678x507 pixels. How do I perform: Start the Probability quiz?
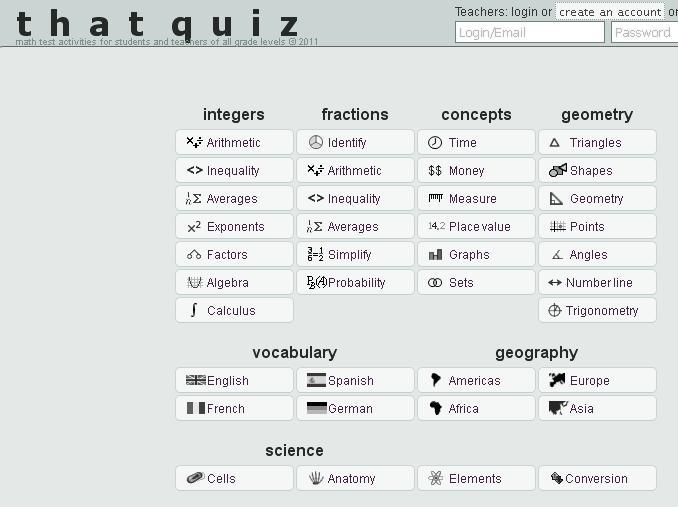point(355,283)
